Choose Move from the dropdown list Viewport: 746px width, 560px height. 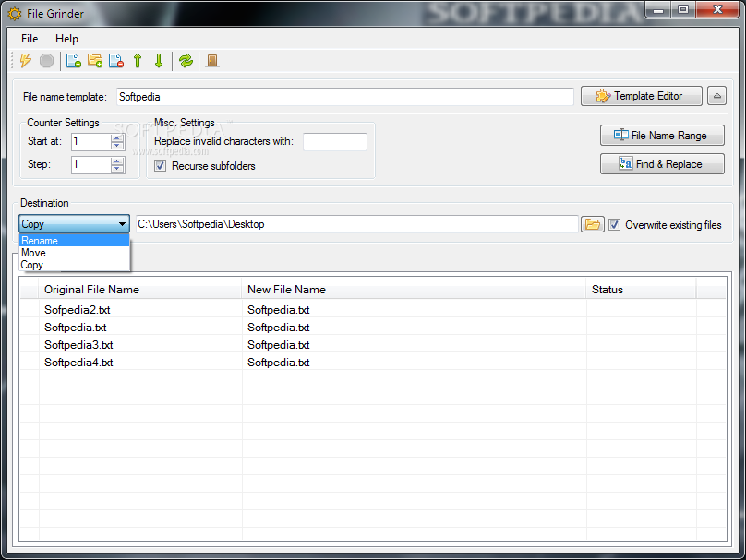pos(74,253)
